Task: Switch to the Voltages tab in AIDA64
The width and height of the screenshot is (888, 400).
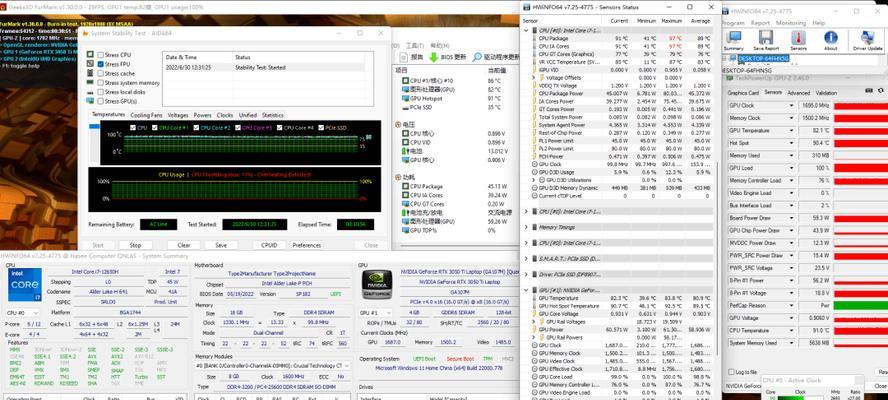Action: [178, 115]
